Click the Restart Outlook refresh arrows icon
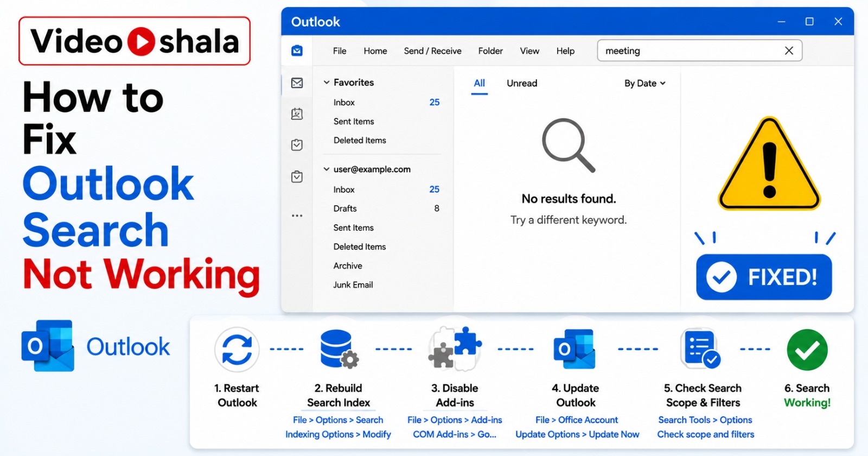 click(x=237, y=350)
